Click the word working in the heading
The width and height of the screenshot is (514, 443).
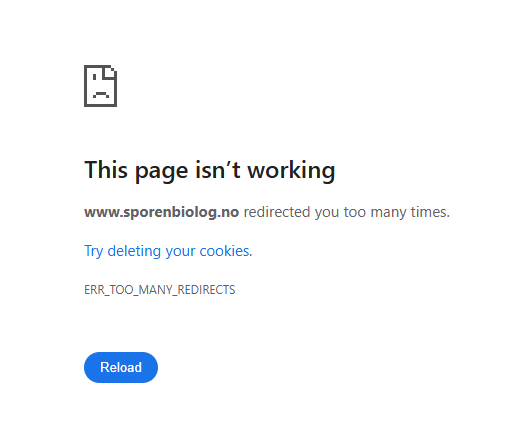click(x=291, y=170)
